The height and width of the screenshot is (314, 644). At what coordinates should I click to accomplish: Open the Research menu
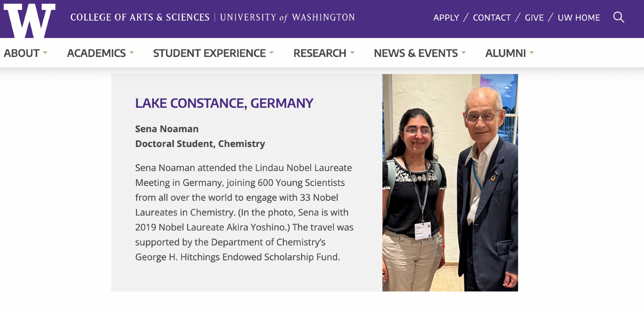319,53
